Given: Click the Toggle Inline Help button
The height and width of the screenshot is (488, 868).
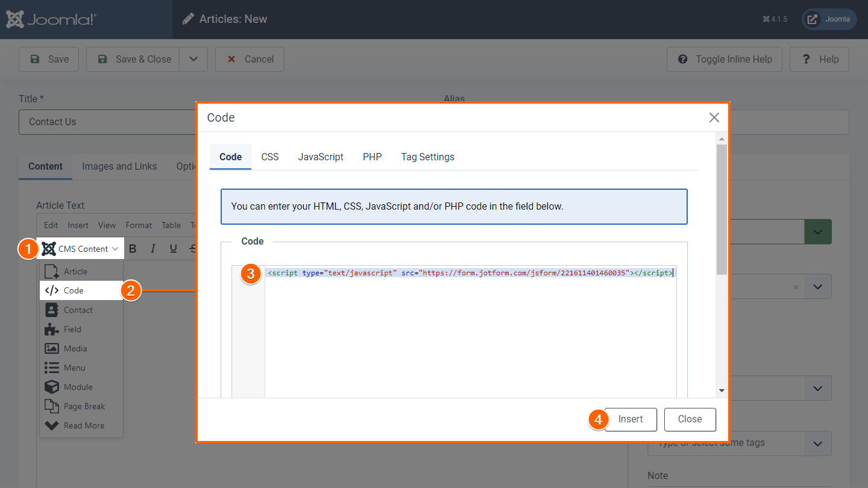Looking at the screenshot, I should point(725,59).
